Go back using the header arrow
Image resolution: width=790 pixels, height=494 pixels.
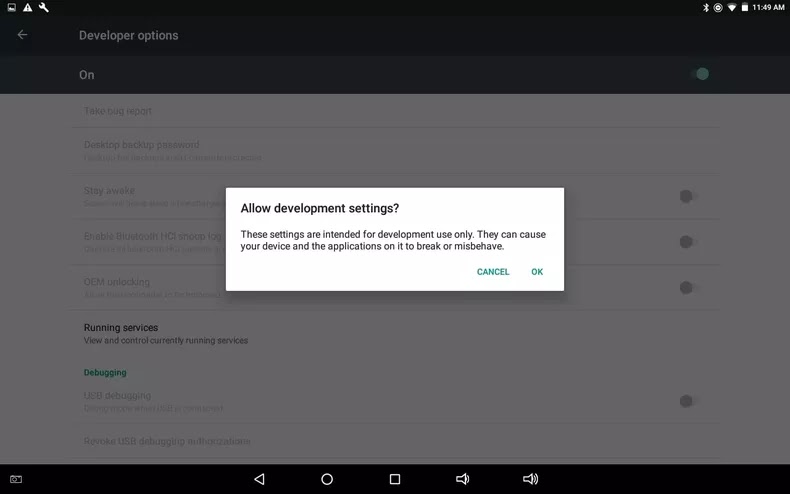[22, 34]
